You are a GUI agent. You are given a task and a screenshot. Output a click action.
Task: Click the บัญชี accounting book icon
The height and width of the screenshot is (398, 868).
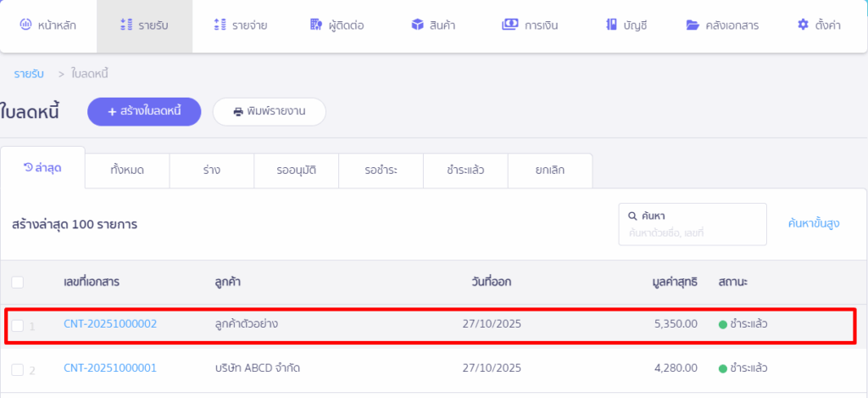point(611,25)
